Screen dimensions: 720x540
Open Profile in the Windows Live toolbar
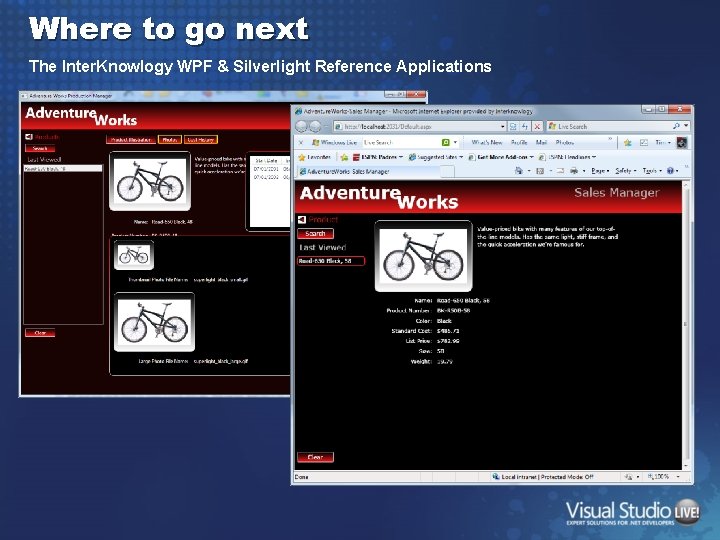point(519,143)
